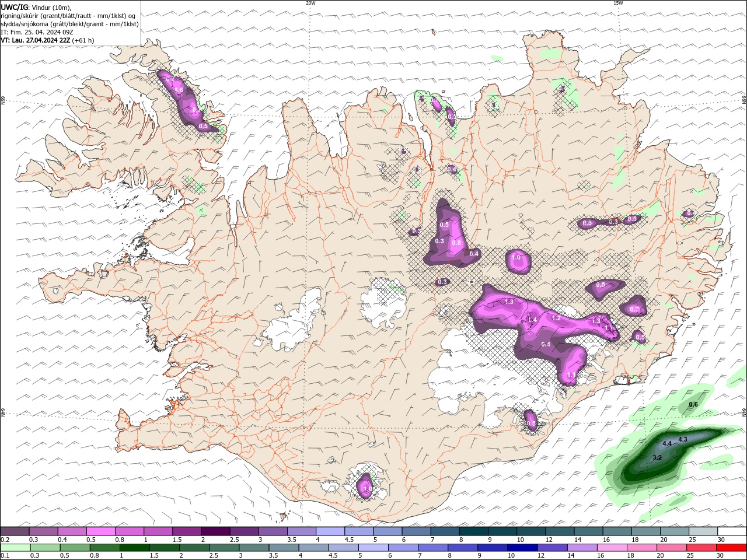The height and width of the screenshot is (560, 747).
Task: Select the deep blue bottom-row swatch at 10
Action: pos(523,548)
